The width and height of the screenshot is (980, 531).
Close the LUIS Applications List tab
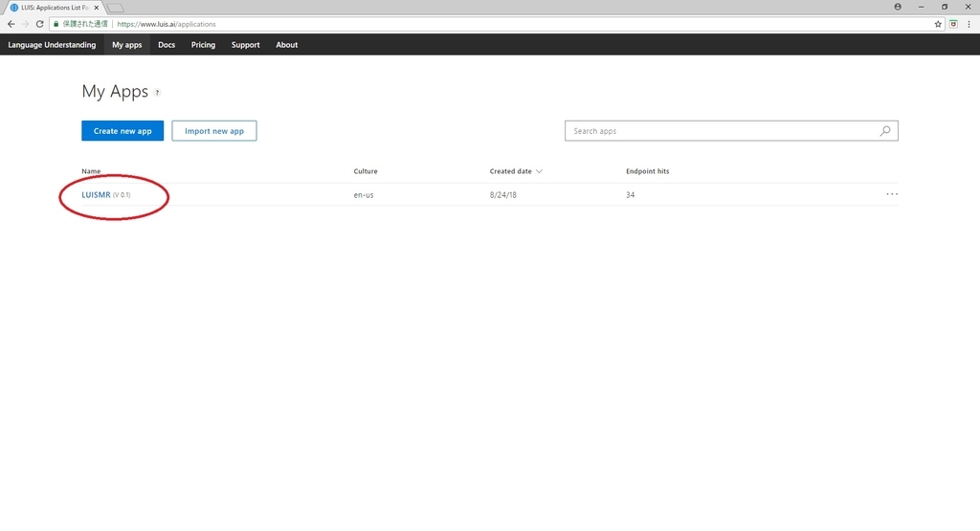click(x=97, y=8)
